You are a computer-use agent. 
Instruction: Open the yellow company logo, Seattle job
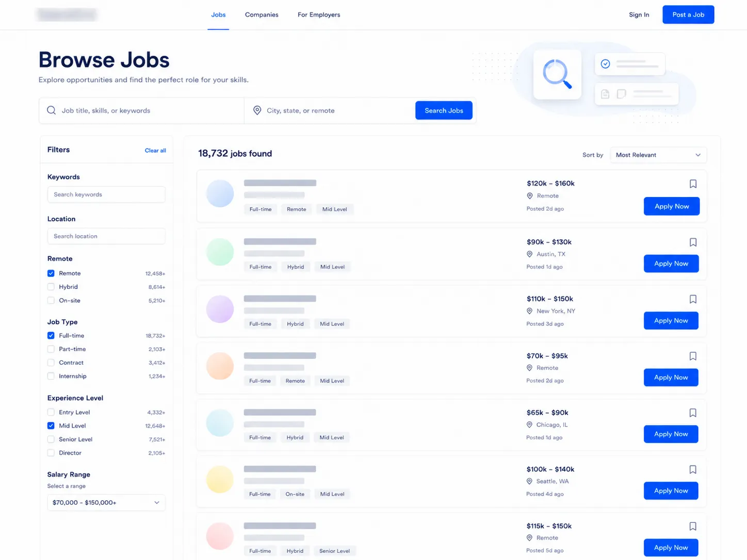(220, 479)
